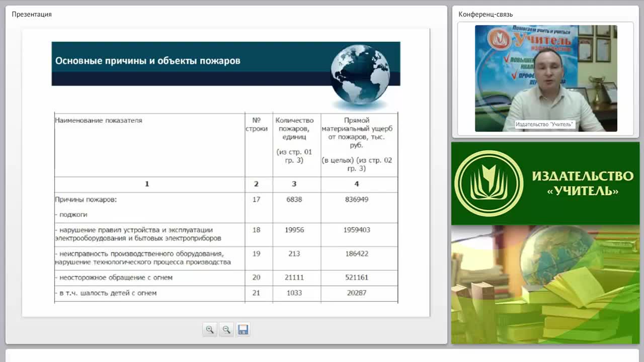The image size is (644, 362).
Task: Click the books and globe banner image
Action: click(545, 285)
